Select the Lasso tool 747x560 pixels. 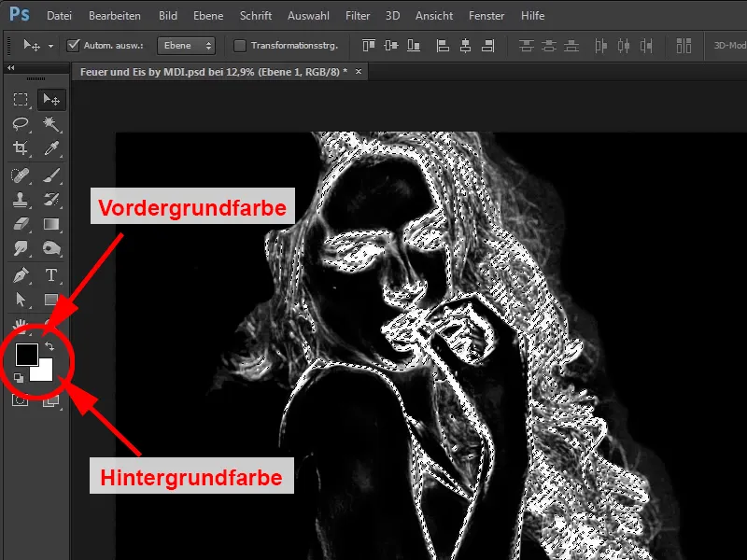20,124
